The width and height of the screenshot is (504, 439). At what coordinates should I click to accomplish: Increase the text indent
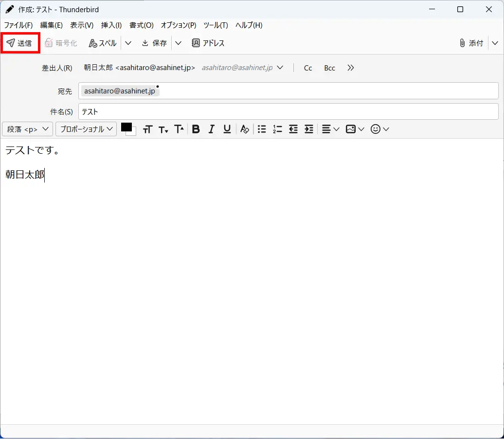coord(308,129)
